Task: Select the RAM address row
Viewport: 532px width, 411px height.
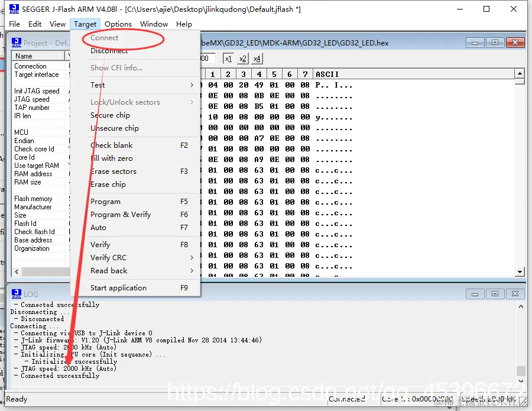Action: point(40,174)
